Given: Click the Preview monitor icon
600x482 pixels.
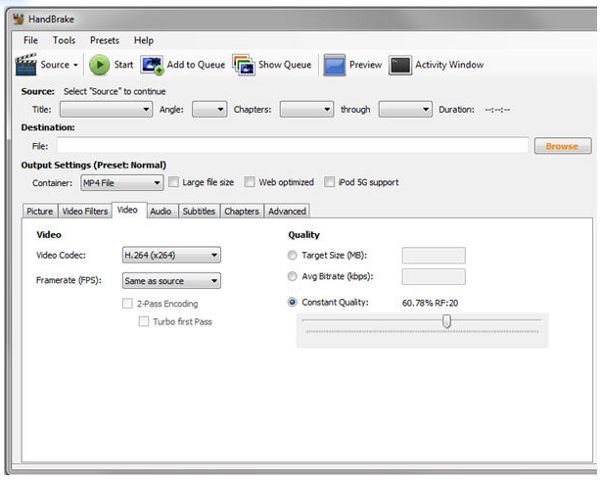Looking at the screenshot, I should coord(334,65).
